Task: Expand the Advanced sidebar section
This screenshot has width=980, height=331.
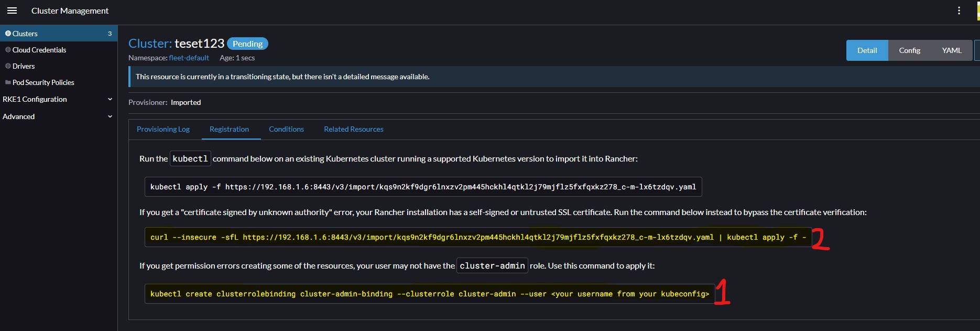Action: (x=110, y=116)
